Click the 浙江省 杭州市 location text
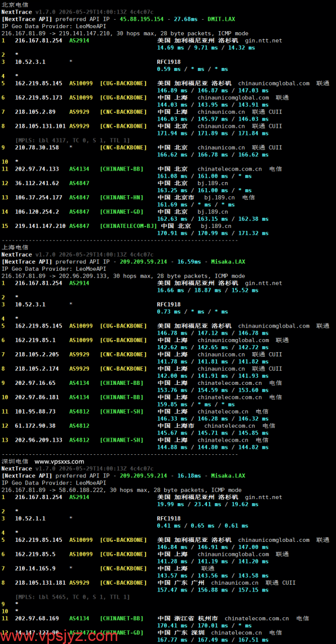This screenshot has height=644, width=336. [x=196, y=618]
